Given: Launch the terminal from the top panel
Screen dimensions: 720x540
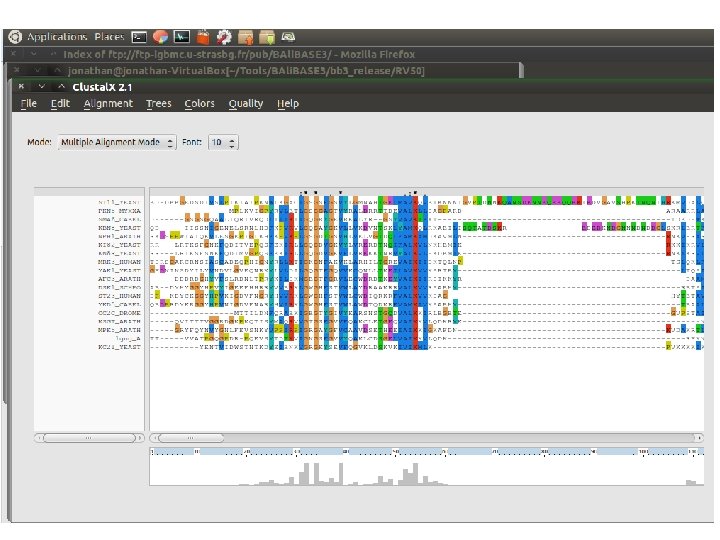Looking at the screenshot, I should point(139,37).
